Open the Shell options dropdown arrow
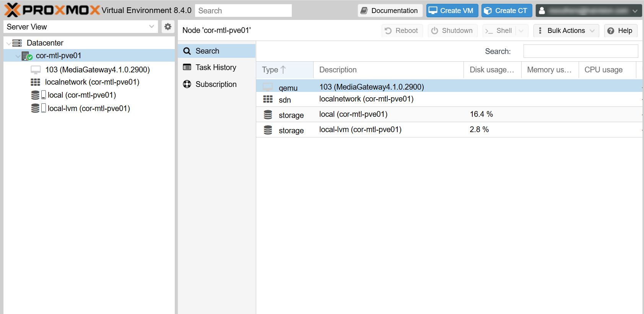644x314 pixels. [x=521, y=31]
